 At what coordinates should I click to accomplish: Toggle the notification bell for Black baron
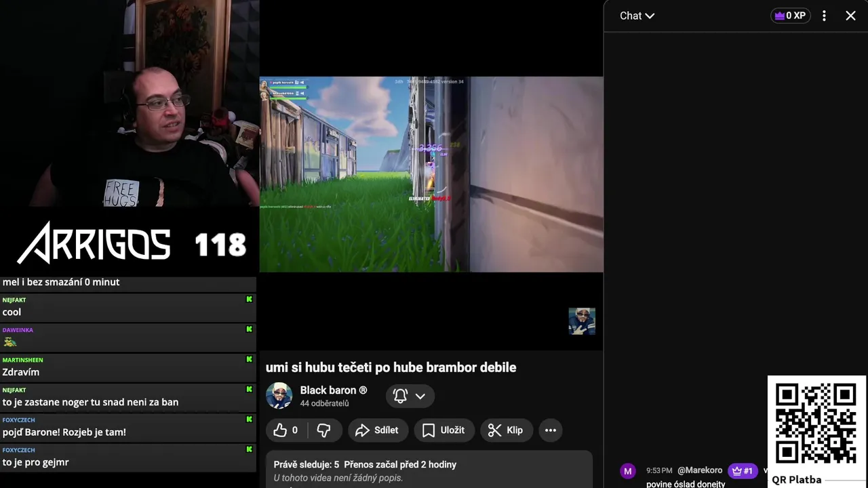pos(400,396)
